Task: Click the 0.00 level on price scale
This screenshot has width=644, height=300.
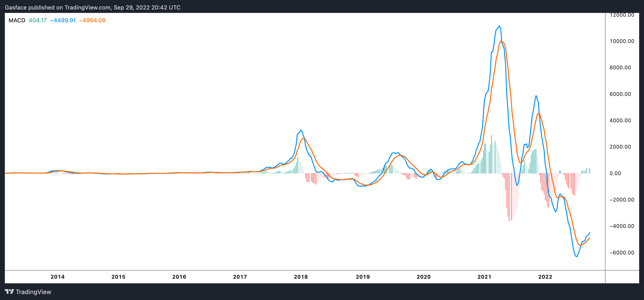Action: (x=615, y=173)
